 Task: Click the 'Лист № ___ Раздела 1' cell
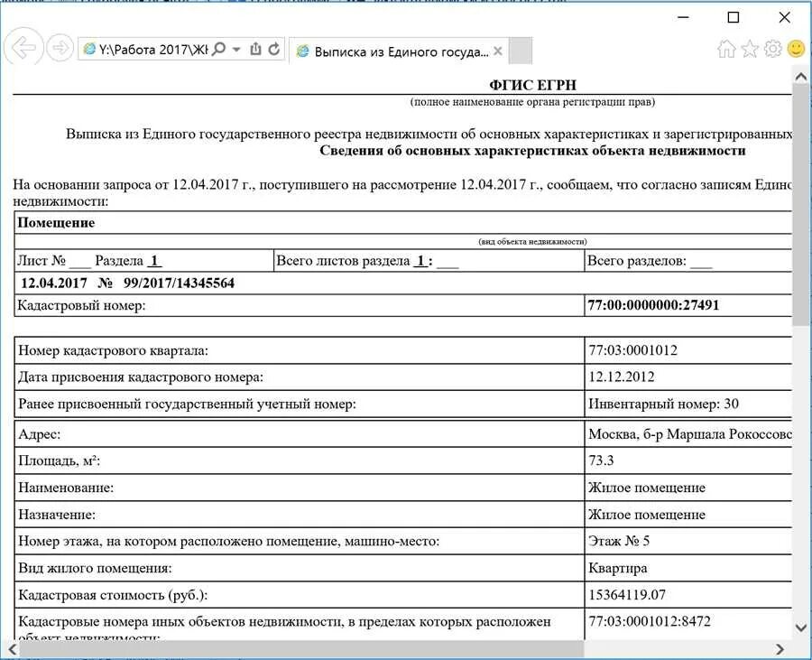point(144,261)
